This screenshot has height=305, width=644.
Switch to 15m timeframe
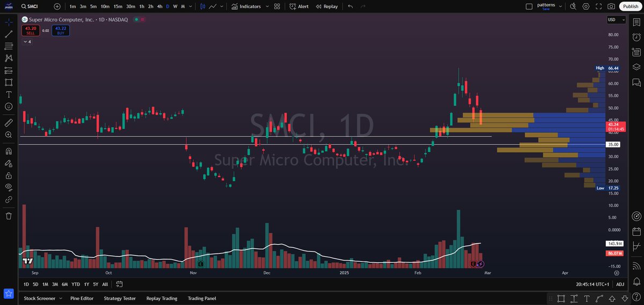coord(118,6)
